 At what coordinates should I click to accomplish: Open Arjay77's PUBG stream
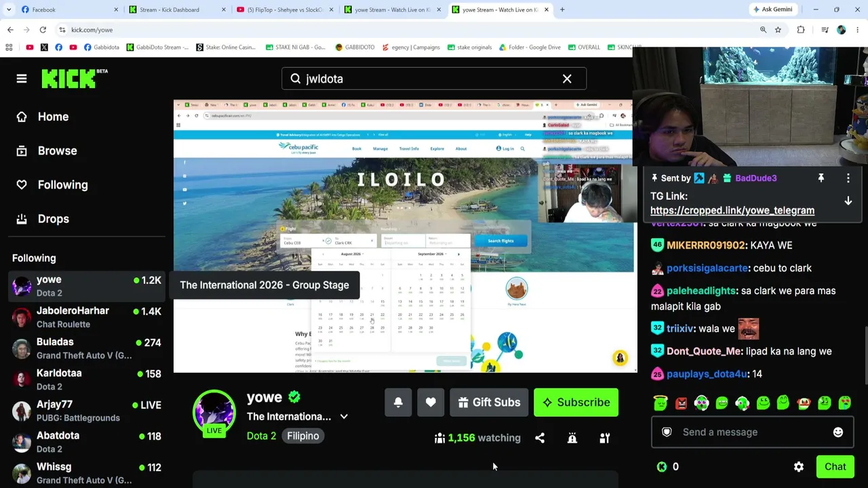click(x=87, y=411)
